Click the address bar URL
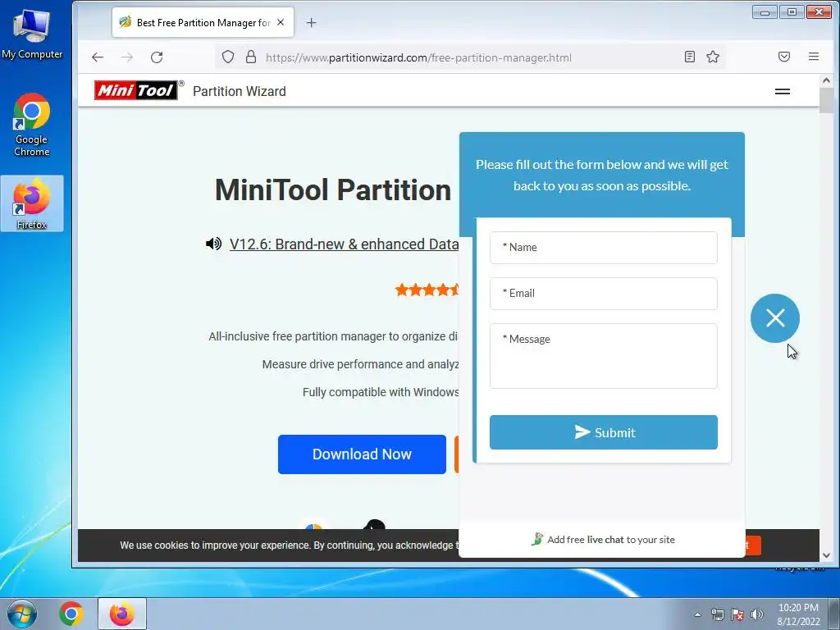The image size is (840, 630). (x=418, y=57)
